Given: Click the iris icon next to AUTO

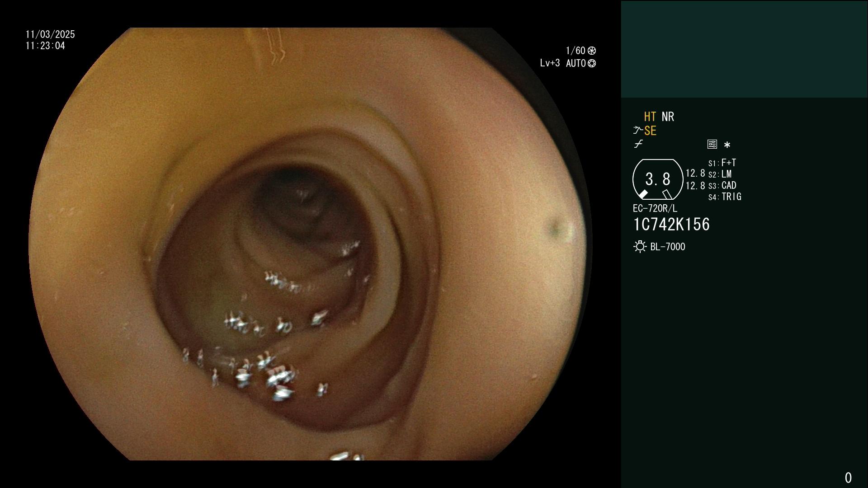Looking at the screenshot, I should pyautogui.click(x=592, y=64).
